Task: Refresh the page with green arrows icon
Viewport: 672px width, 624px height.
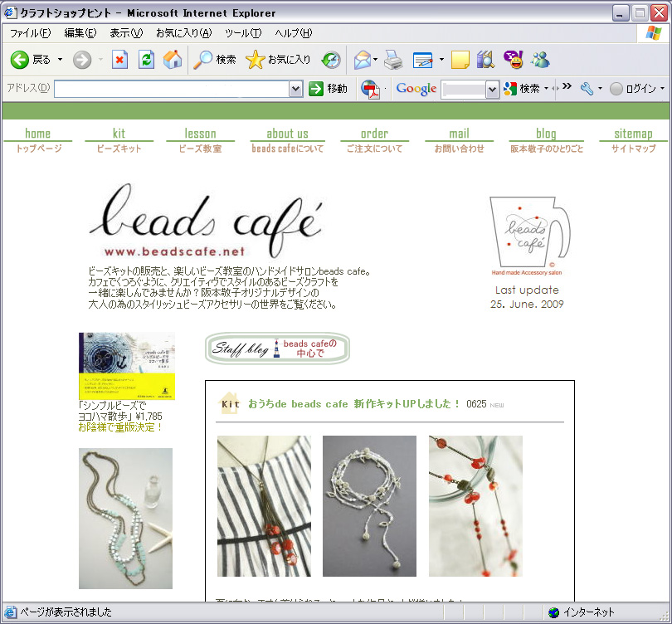Action: pos(146,60)
